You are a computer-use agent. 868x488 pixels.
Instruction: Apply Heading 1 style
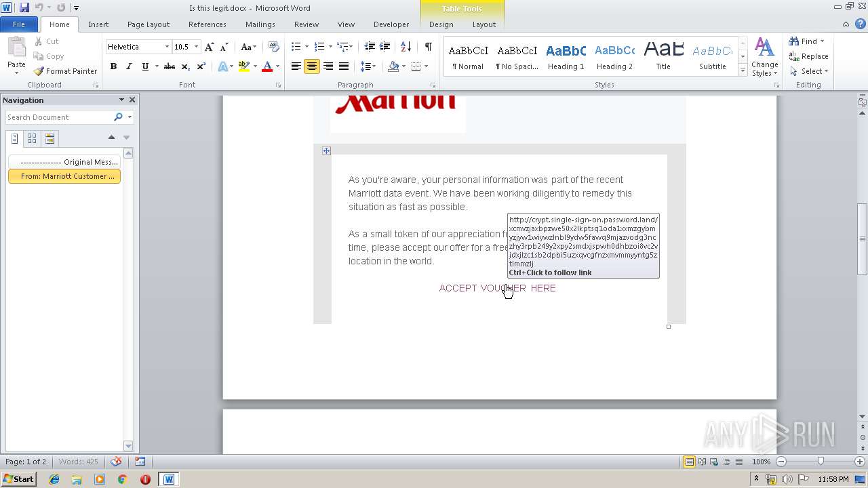pos(566,56)
